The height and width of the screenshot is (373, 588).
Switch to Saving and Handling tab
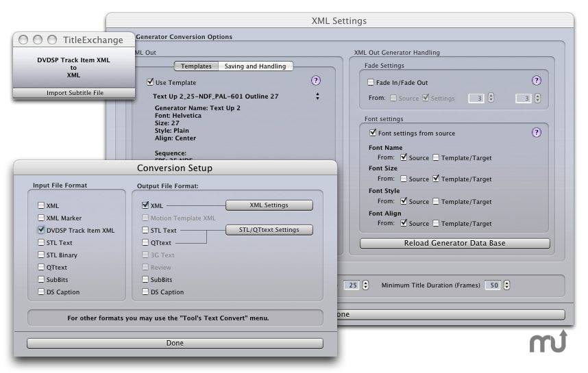(x=255, y=66)
